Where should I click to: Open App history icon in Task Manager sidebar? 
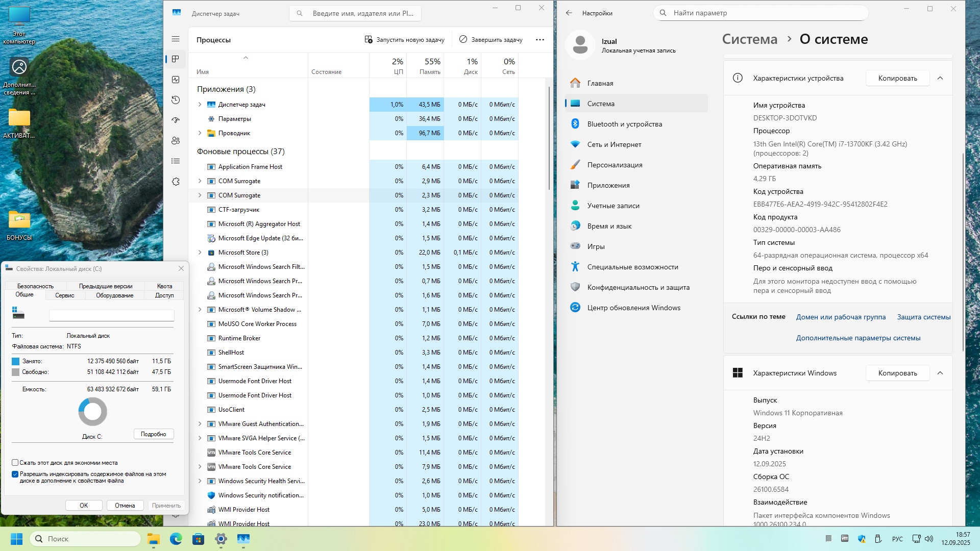pos(176,100)
